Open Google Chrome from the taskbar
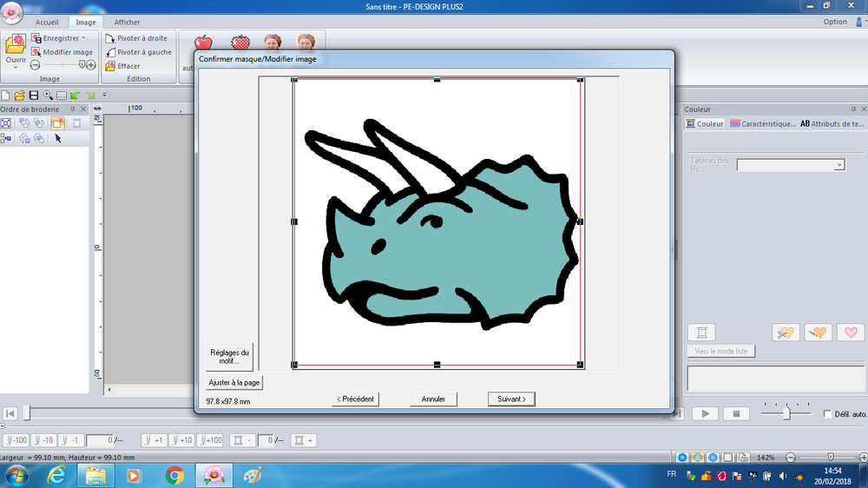Image resolution: width=868 pixels, height=488 pixels. point(174,475)
